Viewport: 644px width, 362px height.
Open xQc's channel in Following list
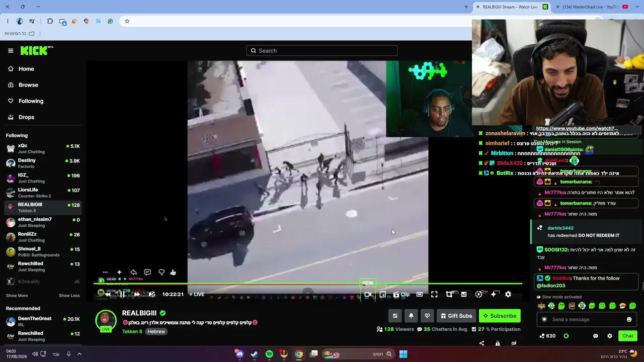tap(43, 148)
